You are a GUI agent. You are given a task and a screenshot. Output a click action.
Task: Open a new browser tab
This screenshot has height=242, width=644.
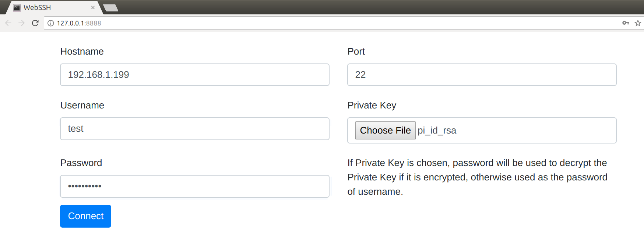(110, 8)
